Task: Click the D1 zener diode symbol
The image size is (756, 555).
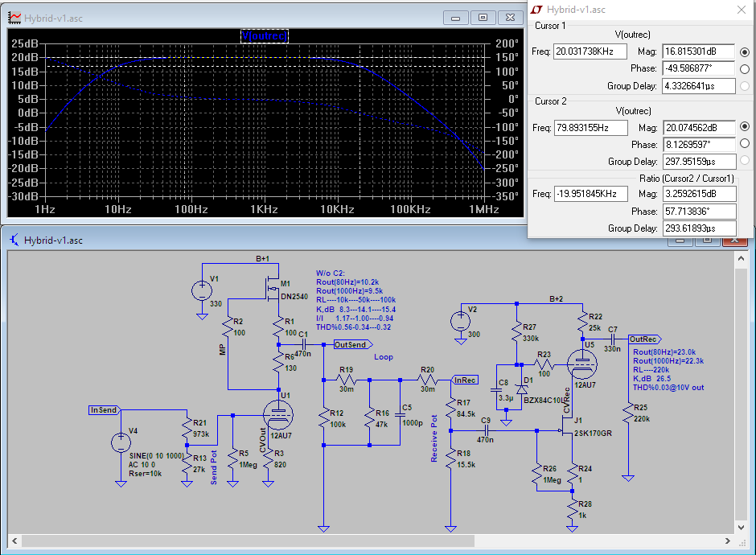Action: point(520,390)
